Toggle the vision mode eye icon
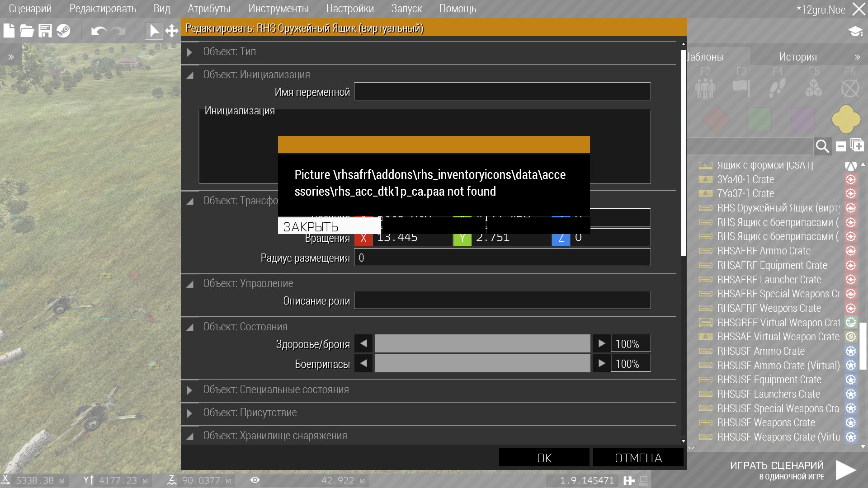This screenshot has width=868, height=488. [255, 480]
